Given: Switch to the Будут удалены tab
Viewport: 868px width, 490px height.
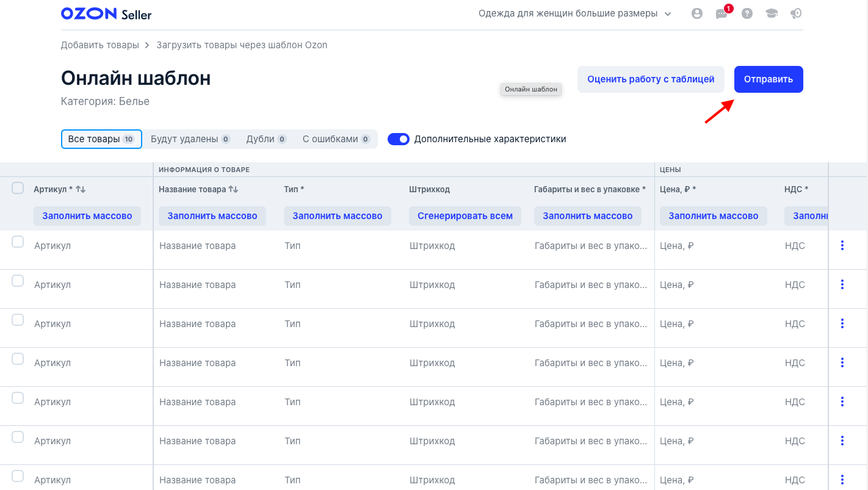Looking at the screenshot, I should tap(190, 139).
